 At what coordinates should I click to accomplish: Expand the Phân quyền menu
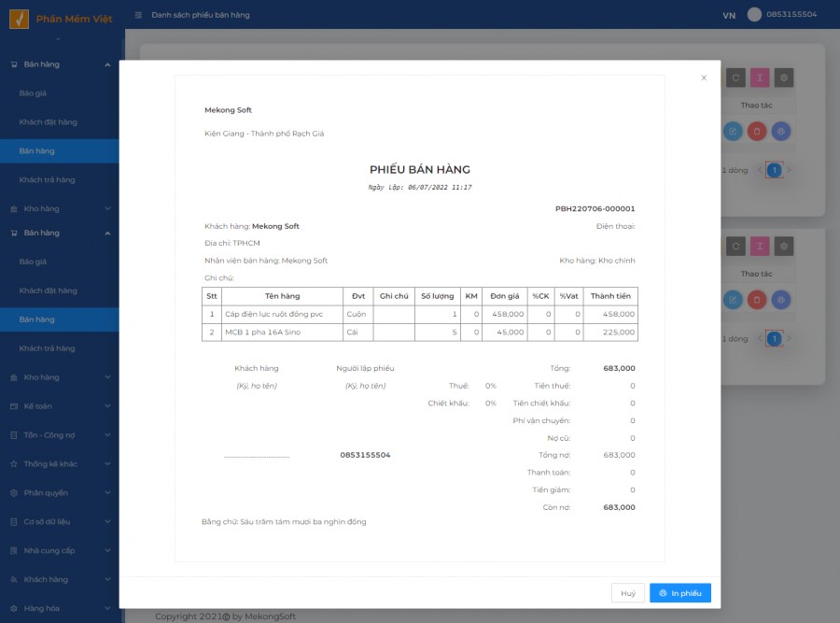[x=60, y=493]
